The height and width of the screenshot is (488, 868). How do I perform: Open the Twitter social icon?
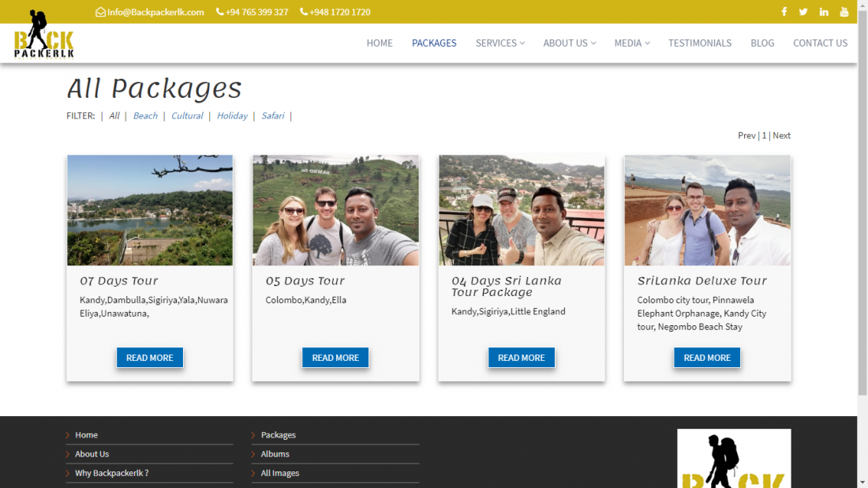803,12
